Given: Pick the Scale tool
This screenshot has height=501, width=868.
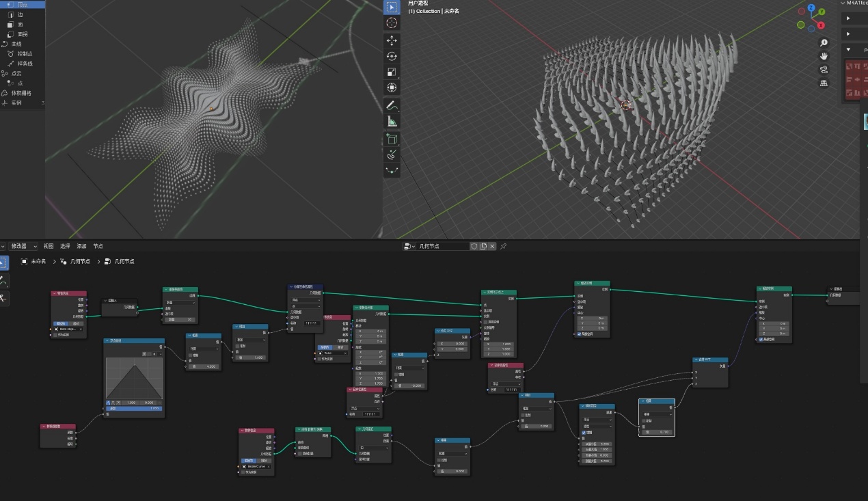Looking at the screenshot, I should coord(392,72).
